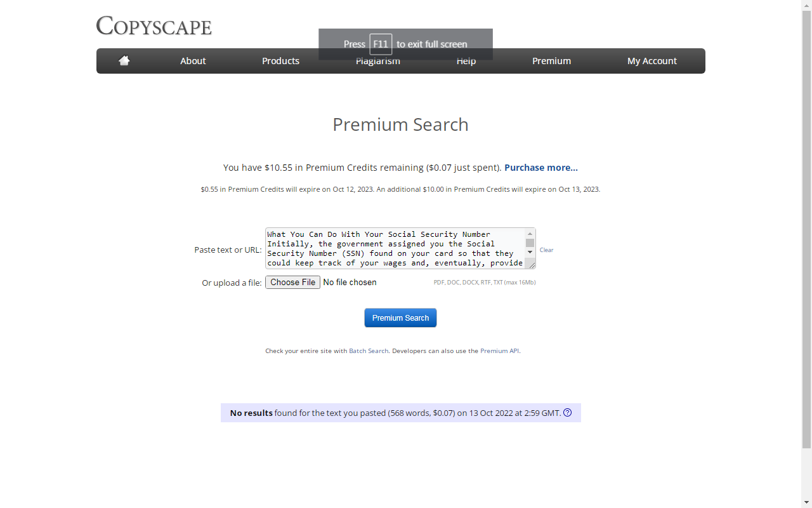Viewport: 812px width, 508px height.
Task: Click the home icon in navigation bar
Action: click(x=124, y=61)
